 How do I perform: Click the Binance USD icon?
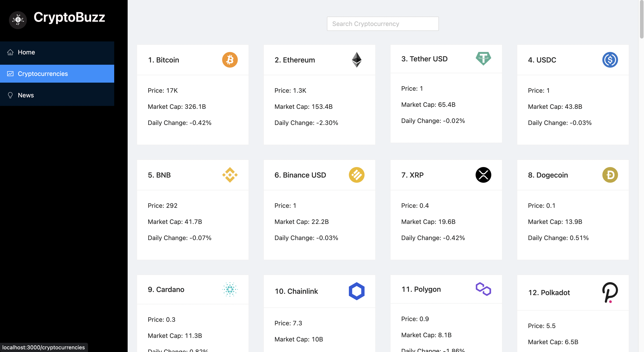point(357,175)
